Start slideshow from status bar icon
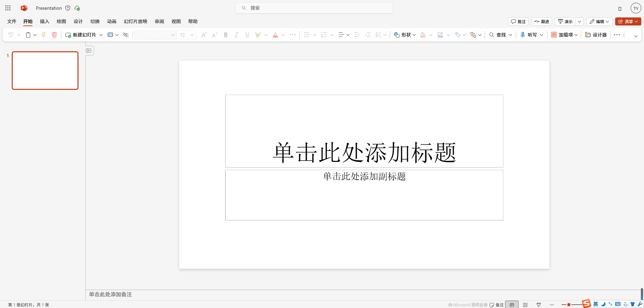Viewport: 644px width, 308px height. point(539,305)
